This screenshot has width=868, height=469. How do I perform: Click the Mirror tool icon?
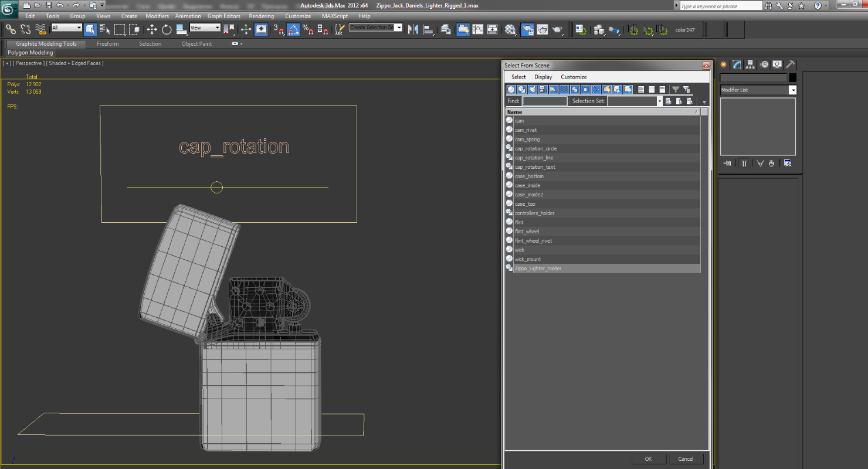413,29
